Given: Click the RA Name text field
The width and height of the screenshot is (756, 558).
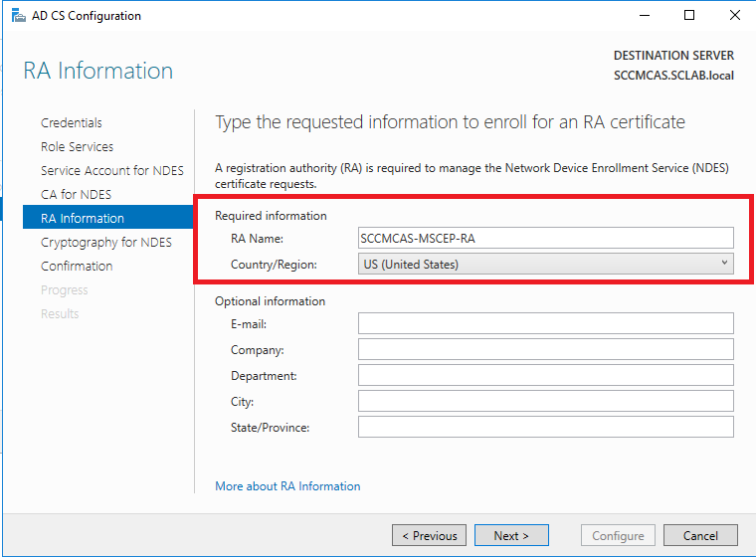Looking at the screenshot, I should pyautogui.click(x=545, y=238).
